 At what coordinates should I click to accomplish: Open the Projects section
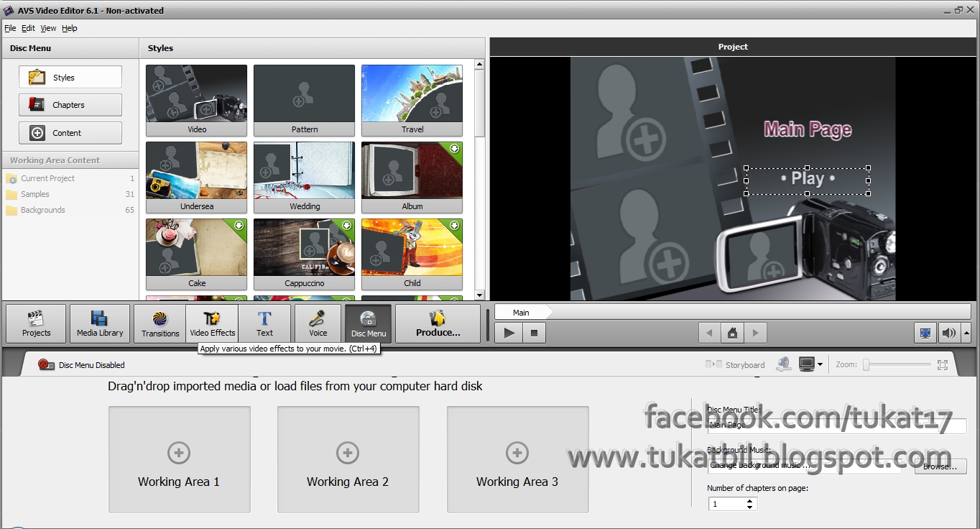point(36,323)
